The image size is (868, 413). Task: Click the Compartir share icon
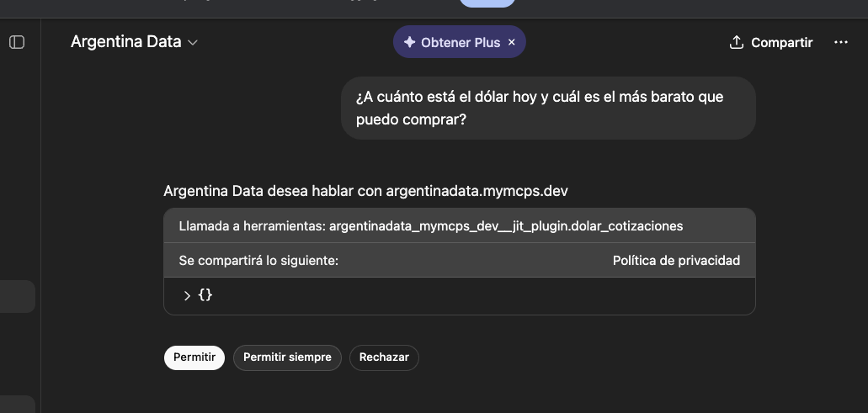[x=737, y=43]
